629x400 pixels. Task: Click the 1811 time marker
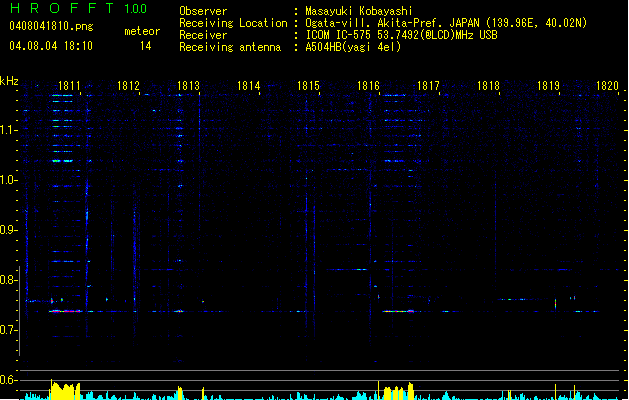[69, 86]
